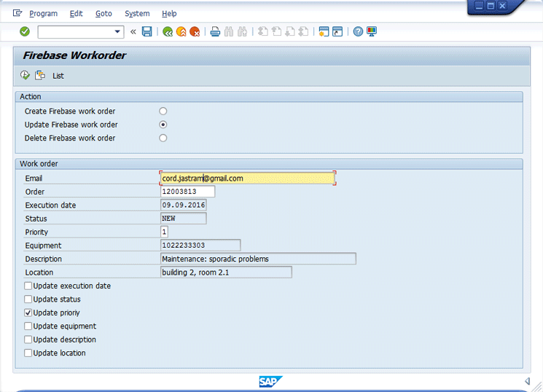Click the List button
The width and height of the screenshot is (543, 392).
(x=58, y=76)
